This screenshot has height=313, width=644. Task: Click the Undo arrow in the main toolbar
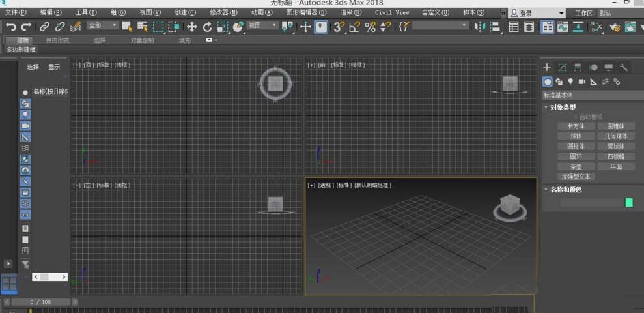pos(11,27)
